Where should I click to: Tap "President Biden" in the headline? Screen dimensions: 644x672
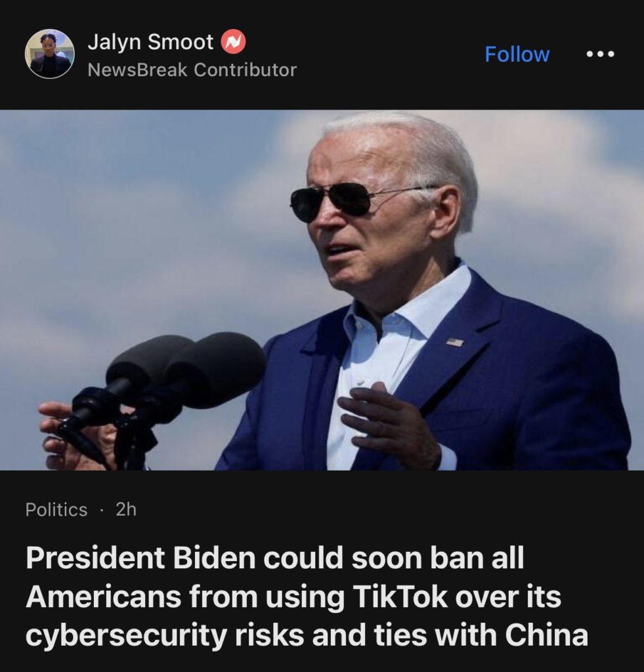138,558
